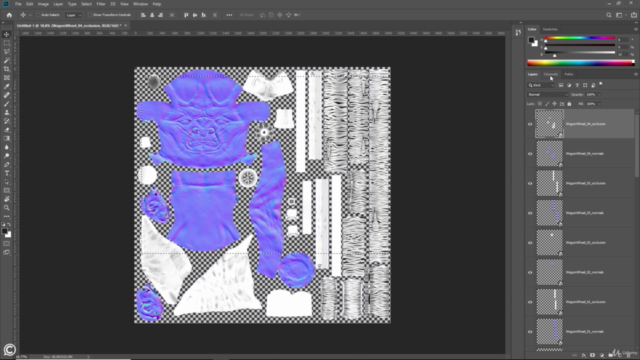Viewport: 640px width, 360px height.
Task: Click the lock position button
Action: [554, 104]
